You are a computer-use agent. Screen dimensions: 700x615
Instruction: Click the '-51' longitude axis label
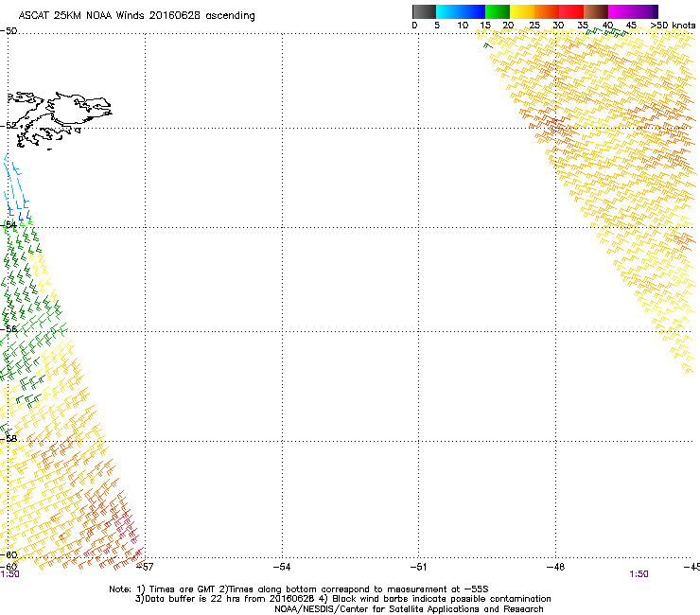(418, 567)
